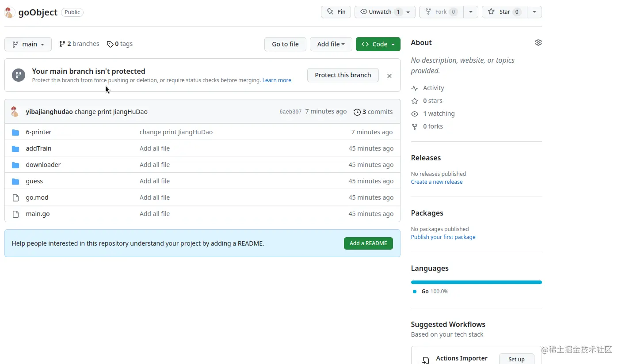This screenshot has width=622, height=364.
Task: Open the green Code dropdown
Action: coord(378,44)
